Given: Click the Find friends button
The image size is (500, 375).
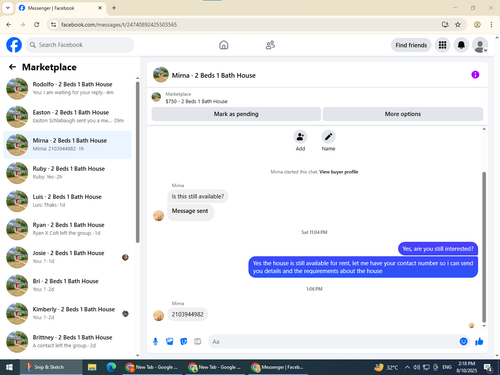Looking at the screenshot, I should pyautogui.click(x=411, y=45).
